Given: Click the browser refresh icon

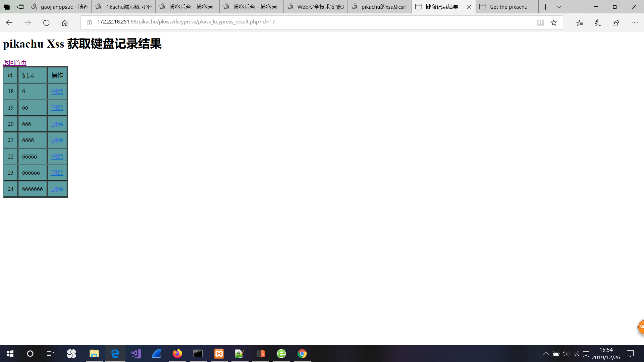Looking at the screenshot, I should click(46, 23).
